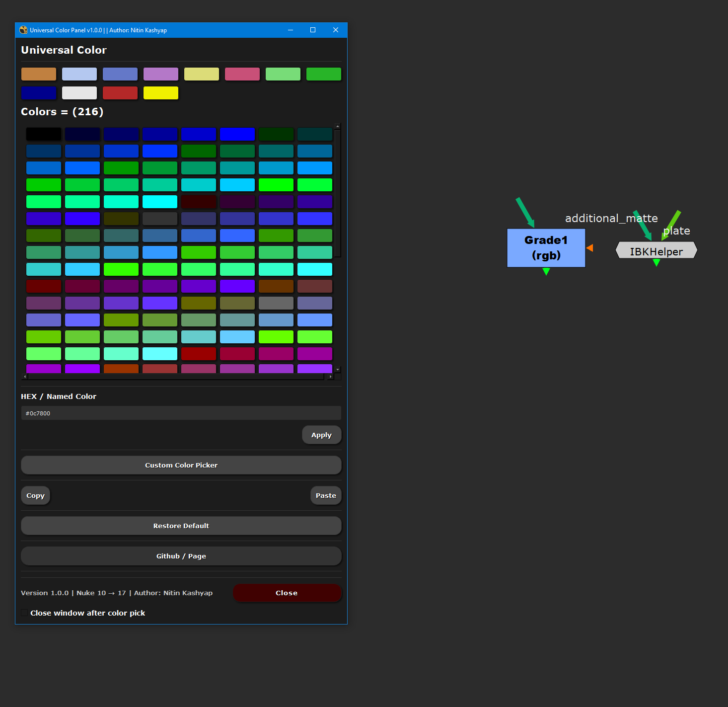Viewport: 728px width, 707px height.
Task: Select the orange swatch in the top row
Action: 39,74
